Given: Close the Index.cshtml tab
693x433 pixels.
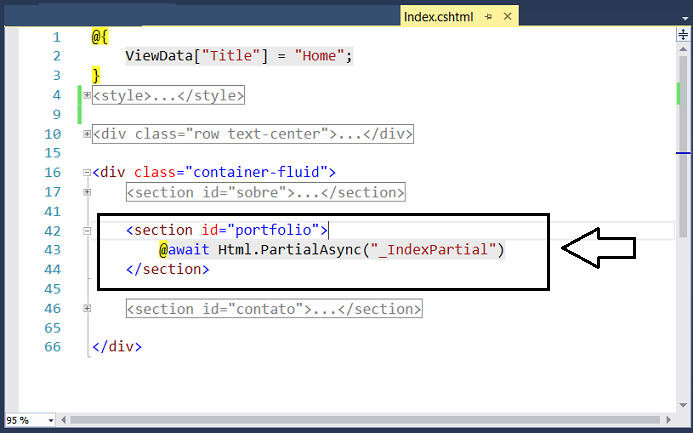Looking at the screenshot, I should tap(507, 16).
